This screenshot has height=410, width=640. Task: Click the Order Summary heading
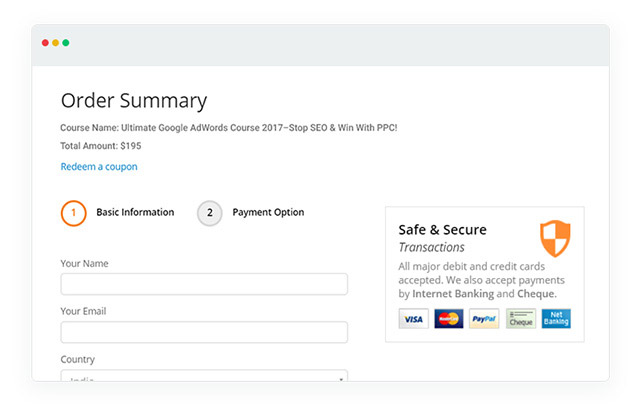tap(134, 101)
